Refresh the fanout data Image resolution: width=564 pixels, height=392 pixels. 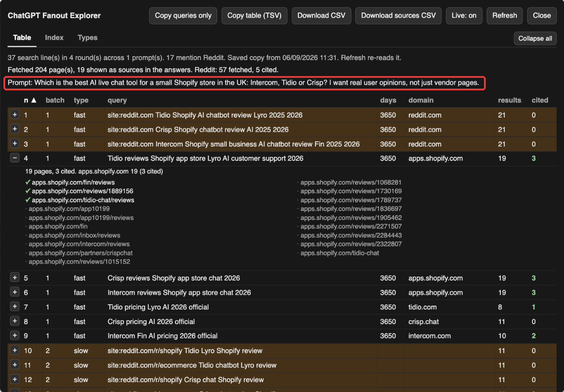505,16
